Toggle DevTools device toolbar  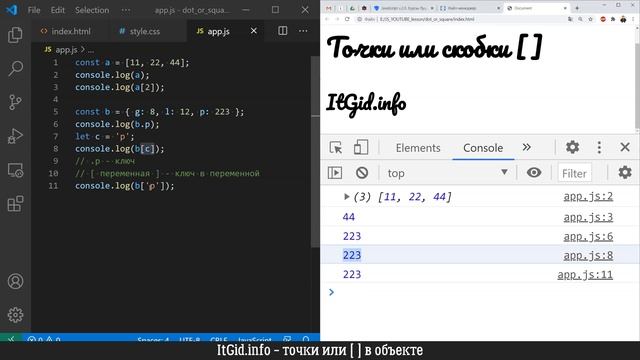point(361,147)
